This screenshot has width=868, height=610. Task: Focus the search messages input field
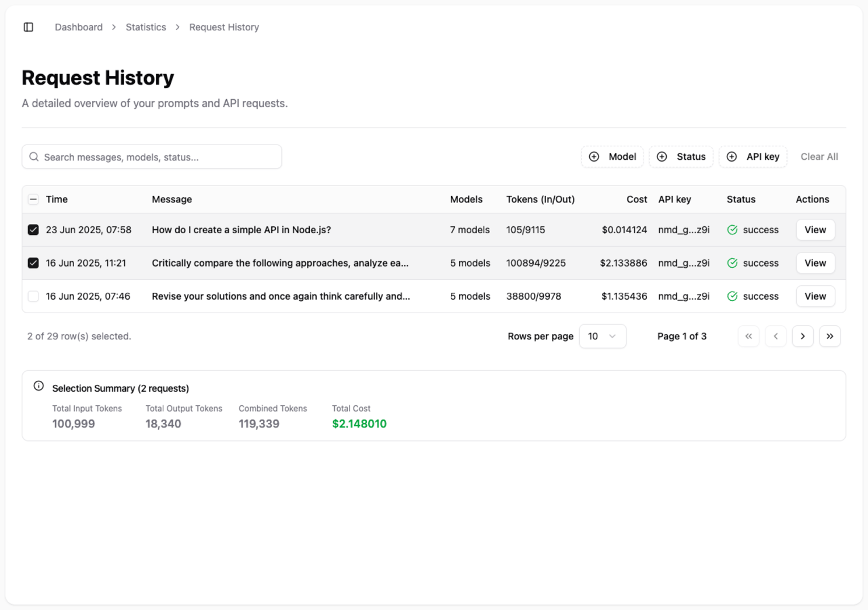pos(152,157)
